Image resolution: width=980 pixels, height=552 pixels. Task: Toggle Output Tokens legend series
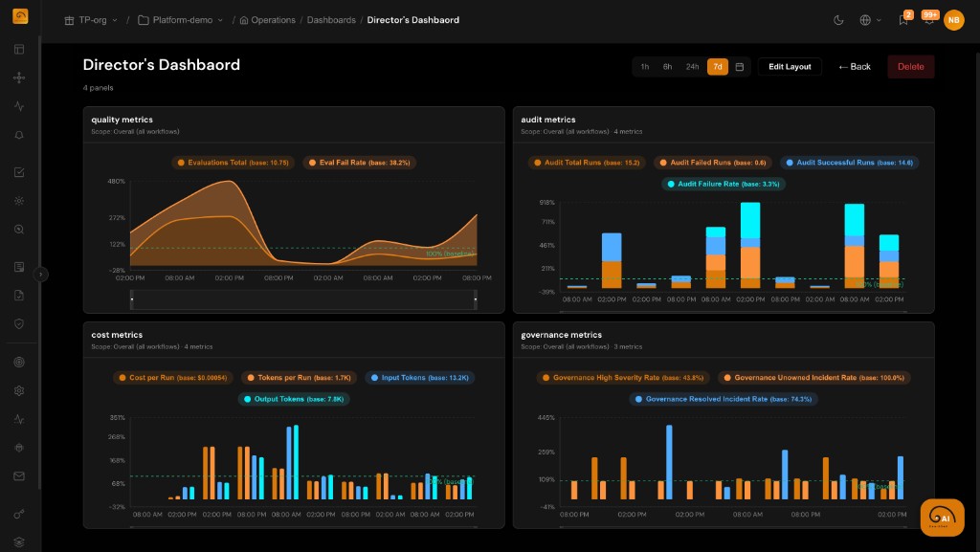pyautogui.click(x=294, y=399)
